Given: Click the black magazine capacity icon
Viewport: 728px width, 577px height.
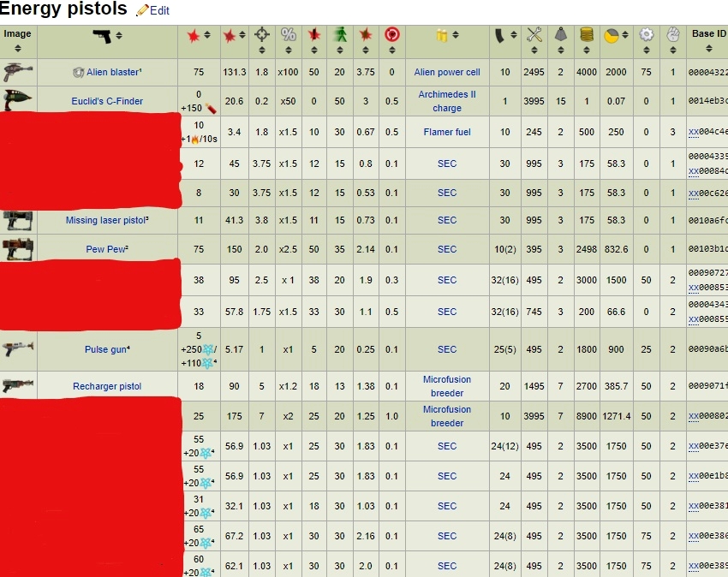Looking at the screenshot, I should [x=501, y=35].
